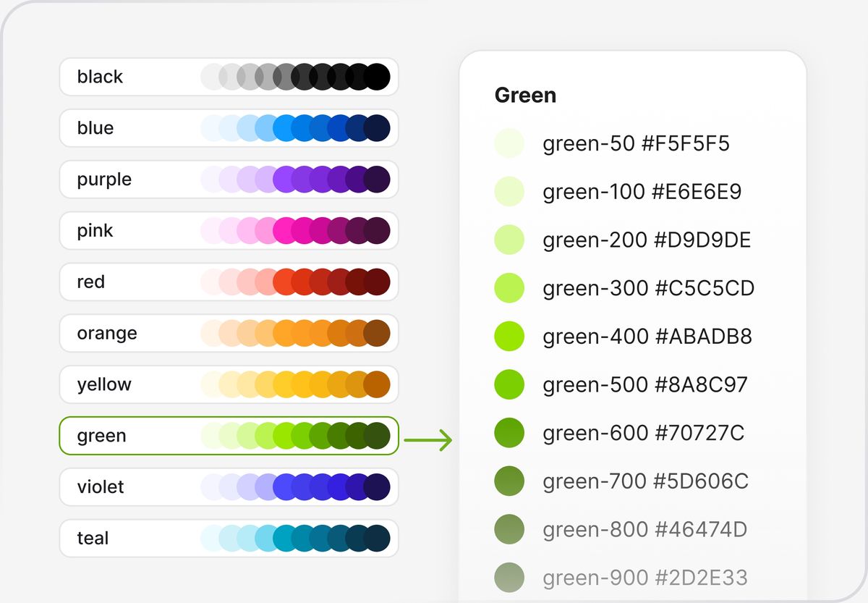Viewport: 868px width, 603px height.
Task: Click the text 'green-200 #D9D9DE'
Action: 647,240
